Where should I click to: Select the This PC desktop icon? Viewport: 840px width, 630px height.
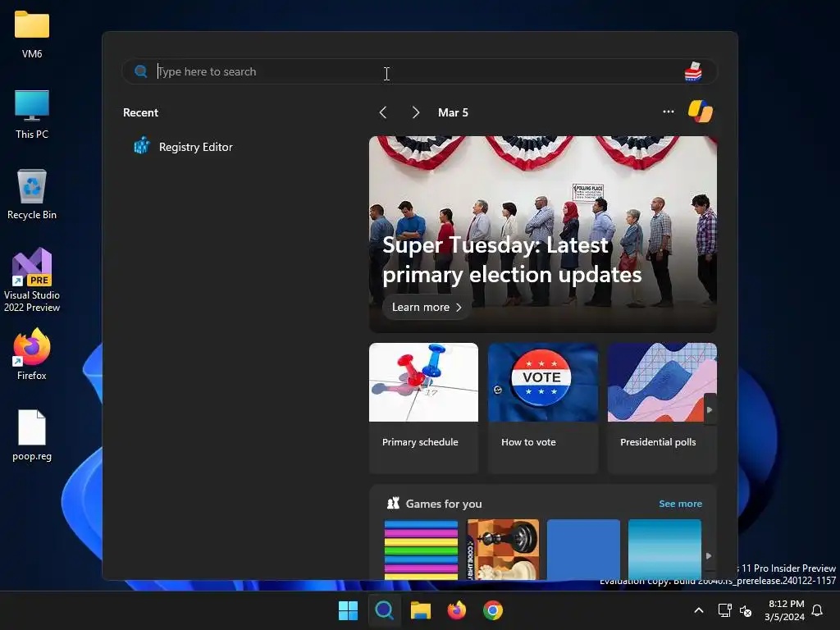32,115
